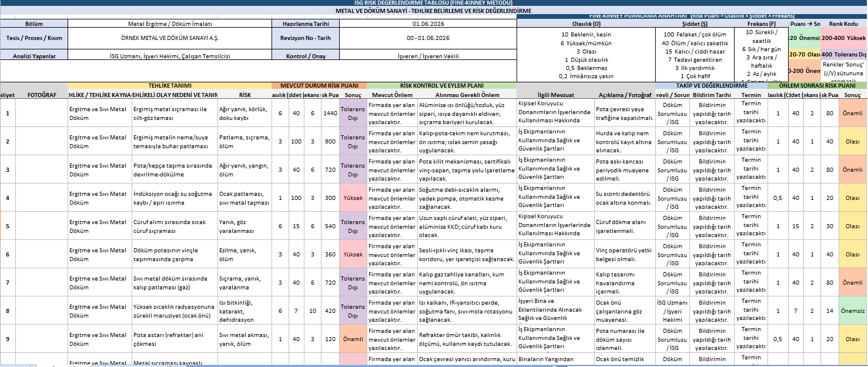The image size is (868, 367).
Task: Click the 'Bölüm' label cell
Action: (x=34, y=24)
